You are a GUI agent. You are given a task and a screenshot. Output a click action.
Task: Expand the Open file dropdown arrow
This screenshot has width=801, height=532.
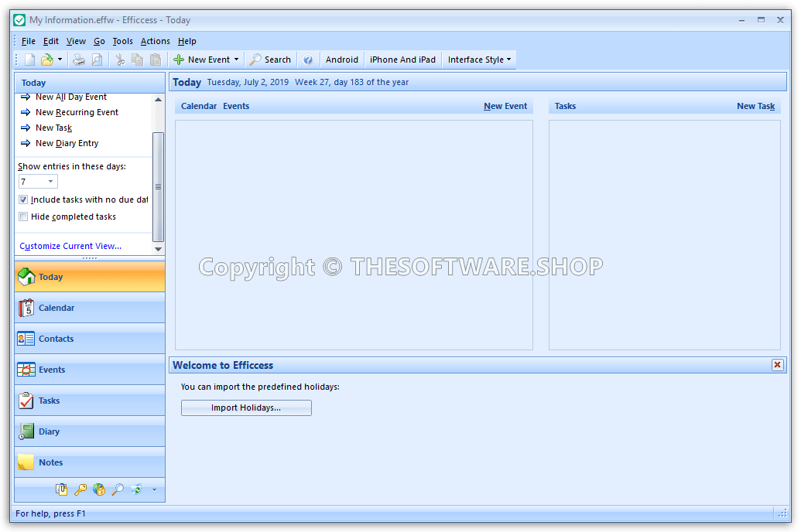60,60
